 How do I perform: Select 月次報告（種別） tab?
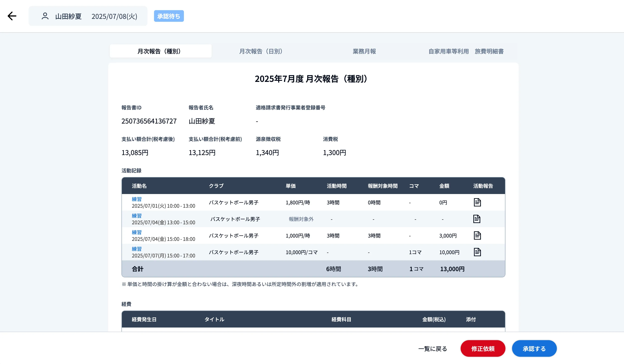coord(160,51)
